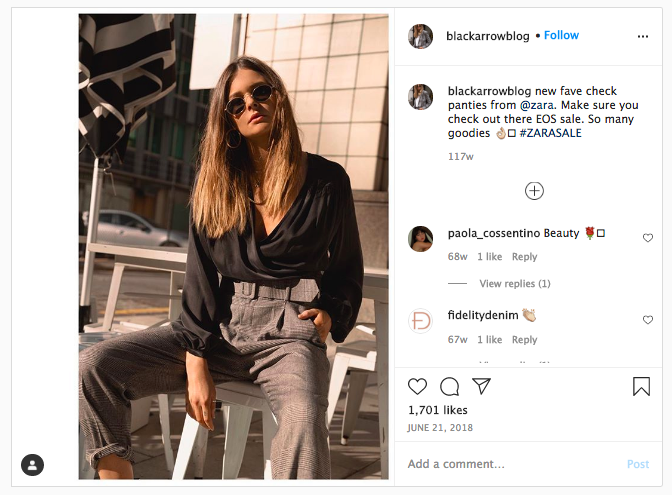The height and width of the screenshot is (495, 672).
Task: Share post via paper plane icon
Action: [481, 386]
